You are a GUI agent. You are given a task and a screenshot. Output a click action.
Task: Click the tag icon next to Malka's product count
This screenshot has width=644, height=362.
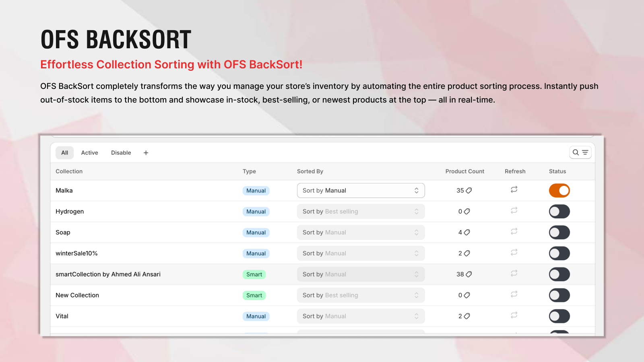click(468, 190)
